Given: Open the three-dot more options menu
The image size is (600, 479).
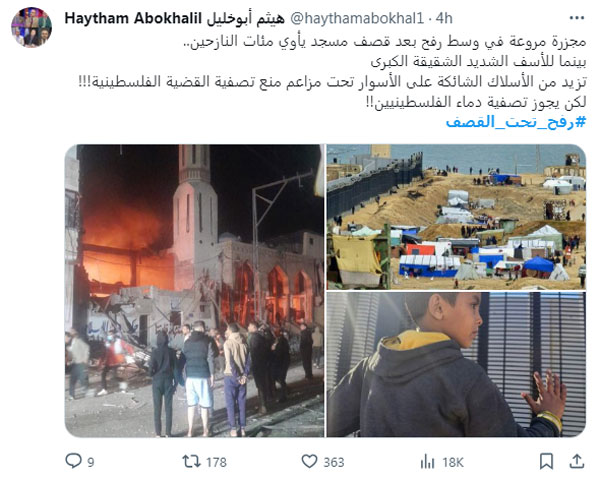Looking at the screenshot, I should click(577, 18).
